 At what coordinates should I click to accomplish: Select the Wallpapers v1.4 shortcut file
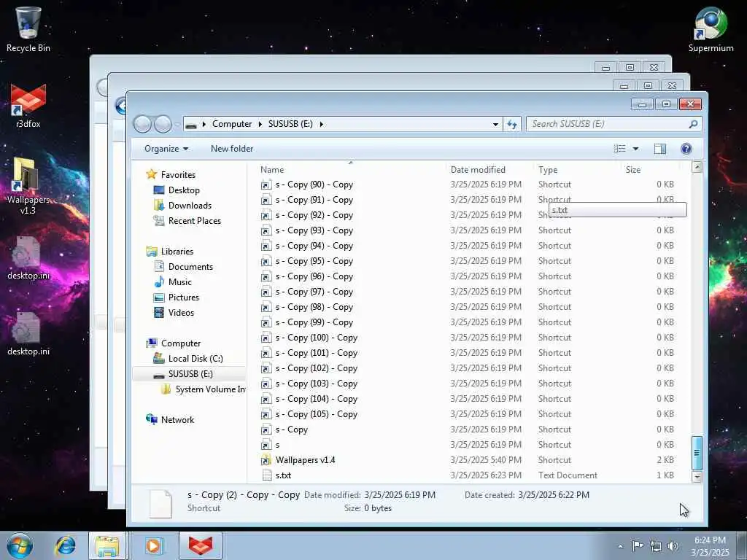pyautogui.click(x=305, y=460)
